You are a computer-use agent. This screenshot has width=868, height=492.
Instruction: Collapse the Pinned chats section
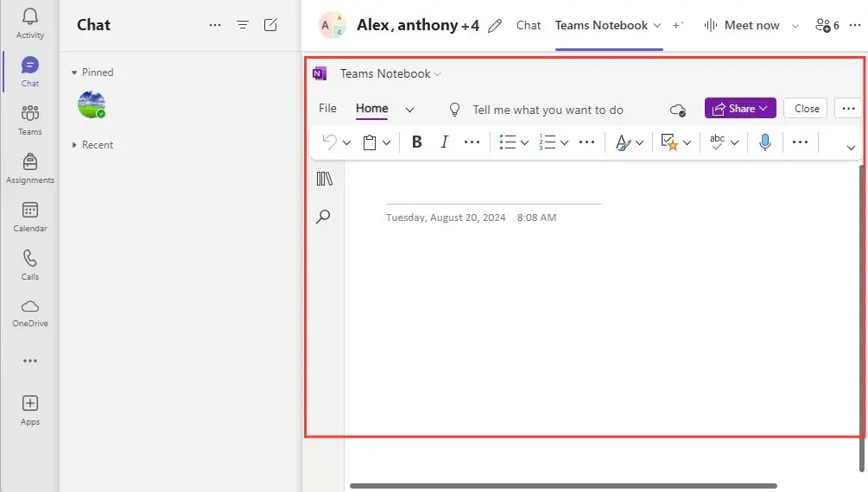(74, 73)
